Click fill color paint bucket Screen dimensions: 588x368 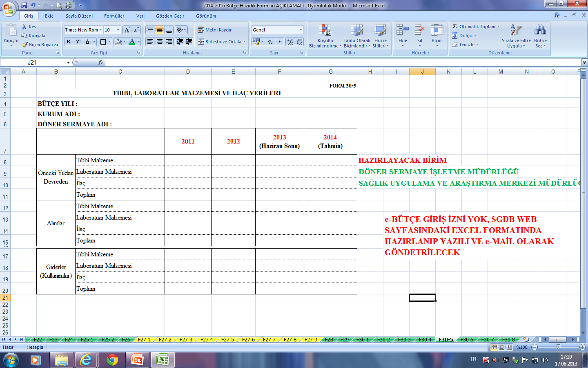click(118, 42)
